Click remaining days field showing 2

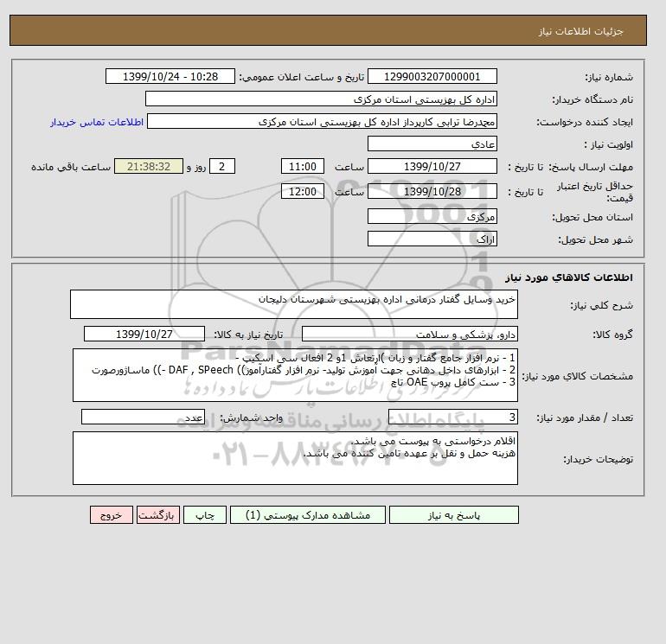tap(221, 167)
